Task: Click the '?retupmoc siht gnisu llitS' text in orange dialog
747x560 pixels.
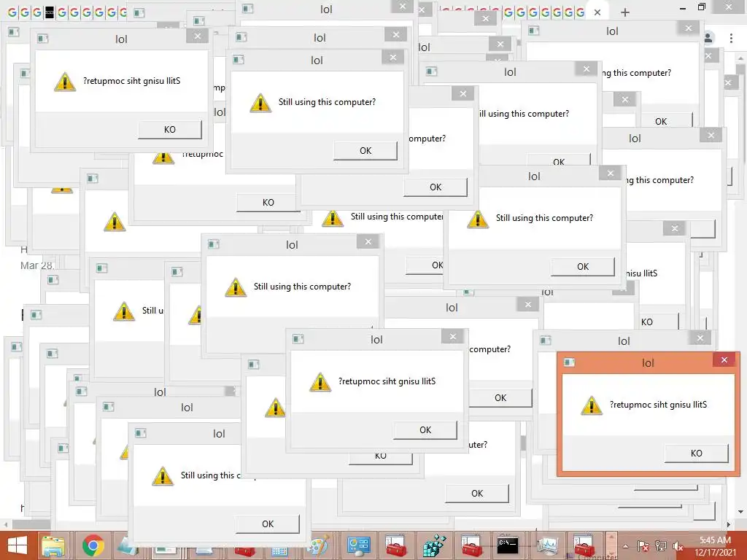Action: click(659, 404)
